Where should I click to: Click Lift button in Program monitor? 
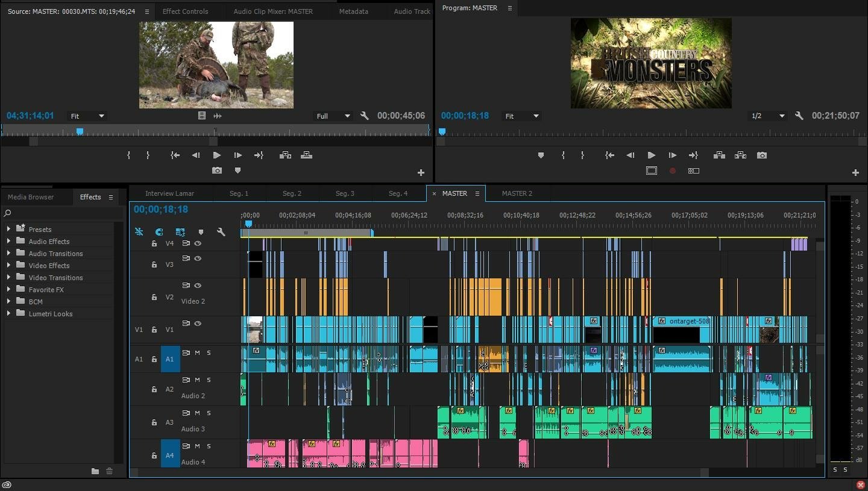(x=719, y=155)
